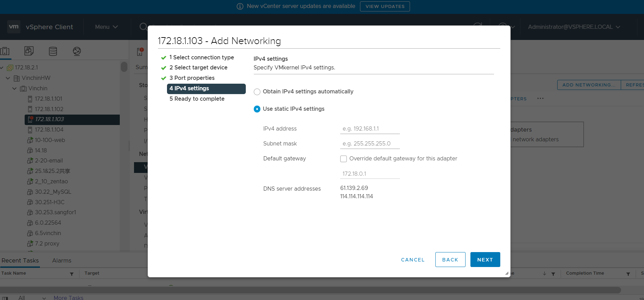
Task: Cancel the Add Networking wizard
Action: pyautogui.click(x=413, y=260)
